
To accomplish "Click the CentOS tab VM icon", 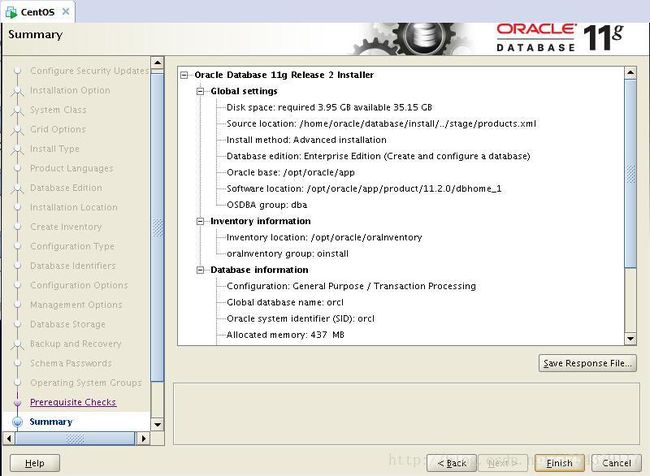I will coord(11,12).
